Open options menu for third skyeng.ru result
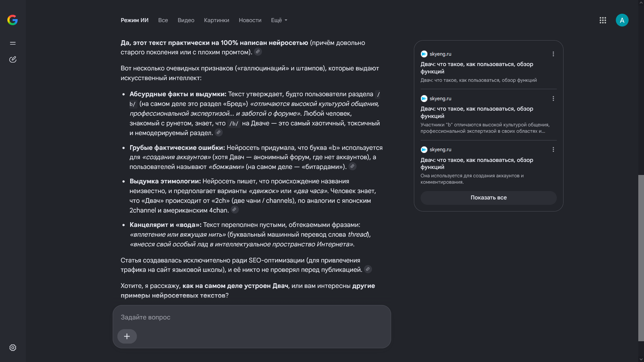The image size is (644, 362). (553, 149)
